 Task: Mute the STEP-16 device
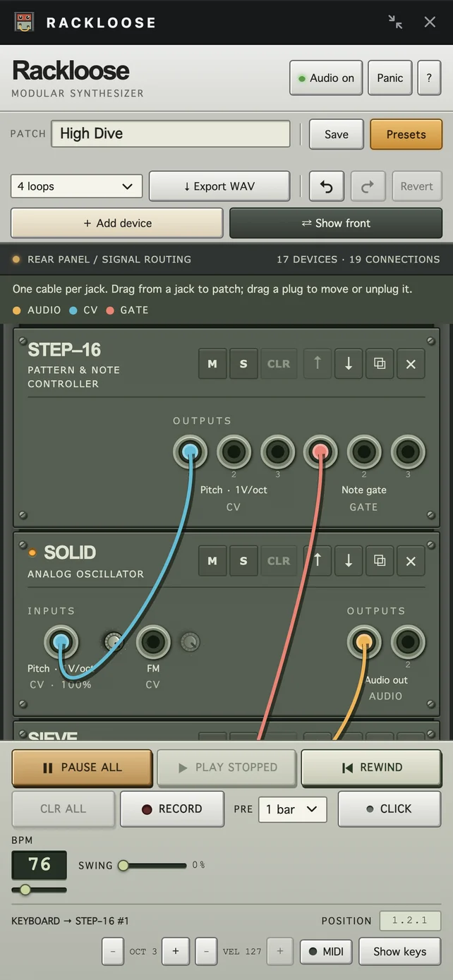point(212,364)
